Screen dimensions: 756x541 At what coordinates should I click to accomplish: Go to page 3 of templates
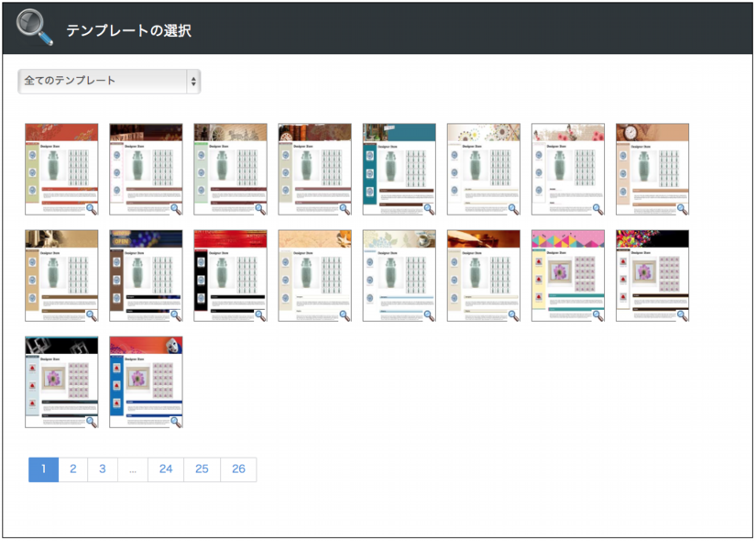103,469
